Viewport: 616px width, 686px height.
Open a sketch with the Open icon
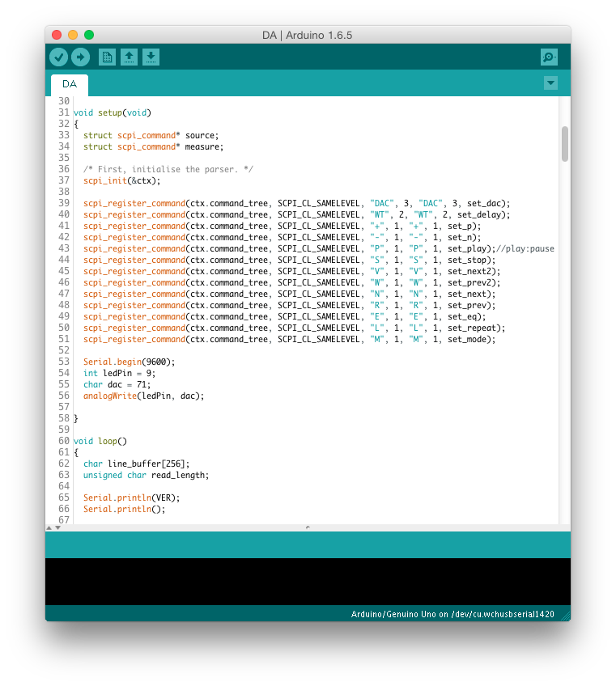pyautogui.click(x=129, y=57)
